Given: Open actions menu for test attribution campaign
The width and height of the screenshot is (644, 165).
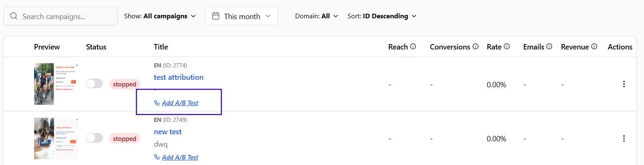Looking at the screenshot, I should pos(624,84).
